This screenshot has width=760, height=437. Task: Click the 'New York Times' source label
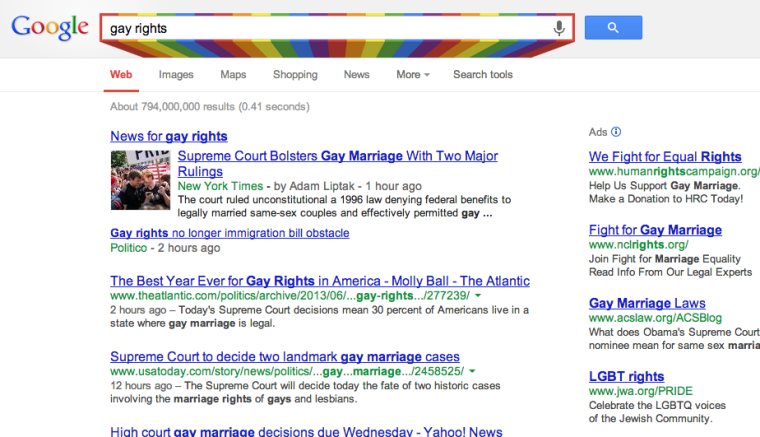click(220, 186)
